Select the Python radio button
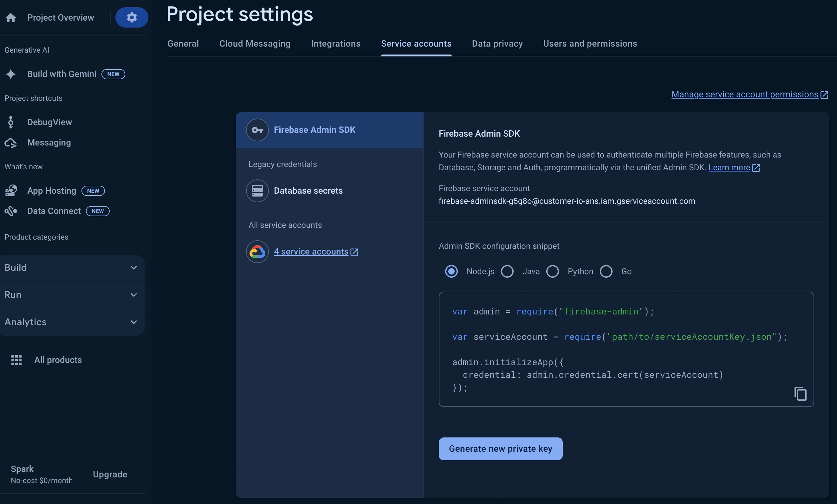837x504 pixels. coord(552,271)
